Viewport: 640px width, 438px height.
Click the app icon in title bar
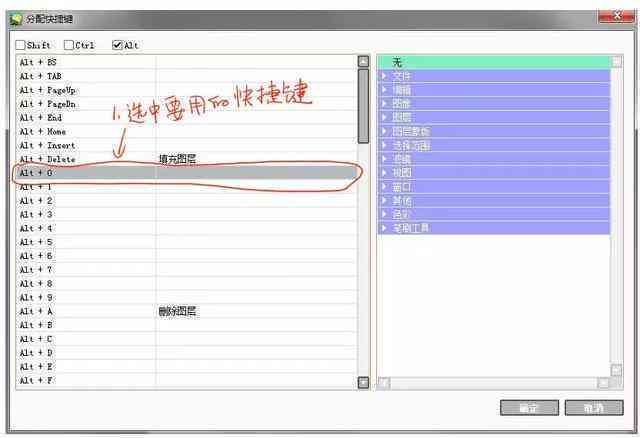(x=16, y=19)
